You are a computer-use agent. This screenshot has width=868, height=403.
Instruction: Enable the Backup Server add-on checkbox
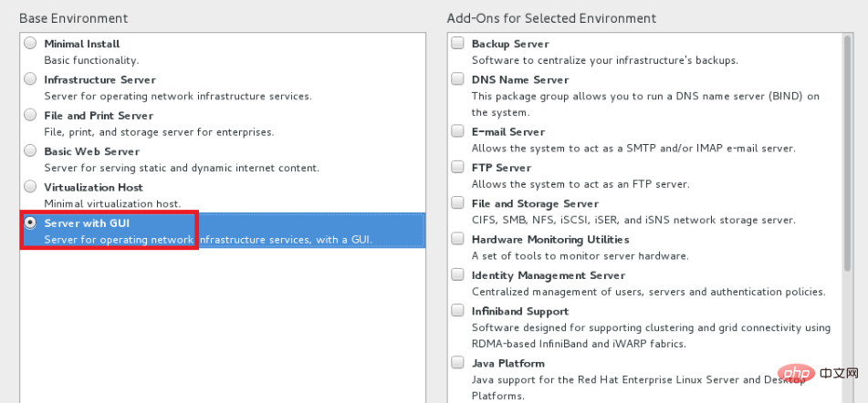coord(457,43)
